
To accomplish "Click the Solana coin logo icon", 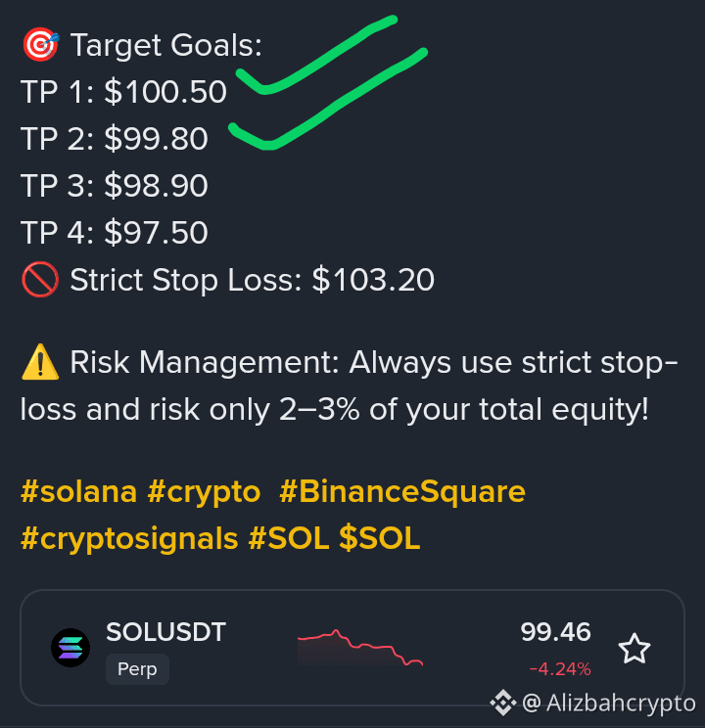I will tap(70, 648).
